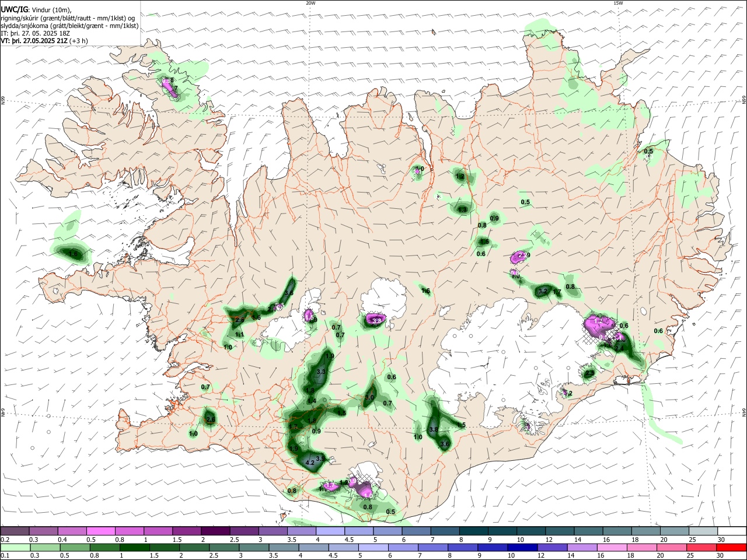Click the '2.4' precipitation value on the map
747x560 pixels.
click(x=619, y=348)
